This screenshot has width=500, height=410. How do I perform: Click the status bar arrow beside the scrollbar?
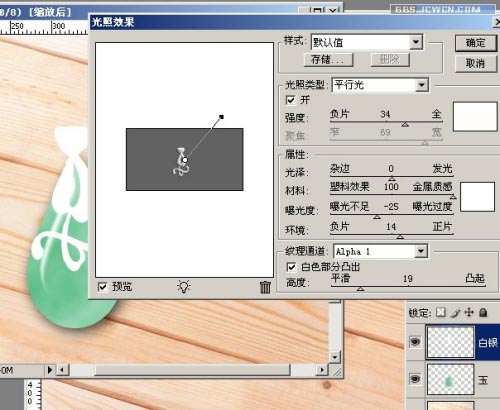pos(50,370)
